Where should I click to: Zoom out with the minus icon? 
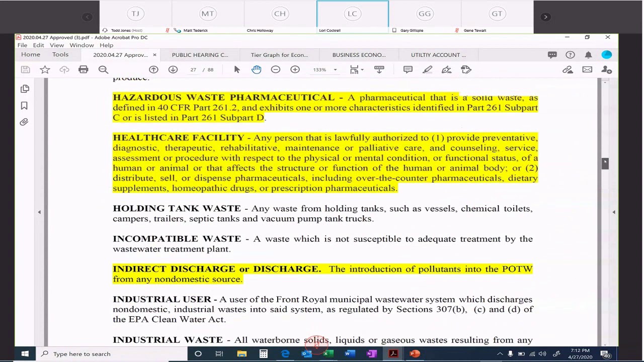click(x=276, y=70)
